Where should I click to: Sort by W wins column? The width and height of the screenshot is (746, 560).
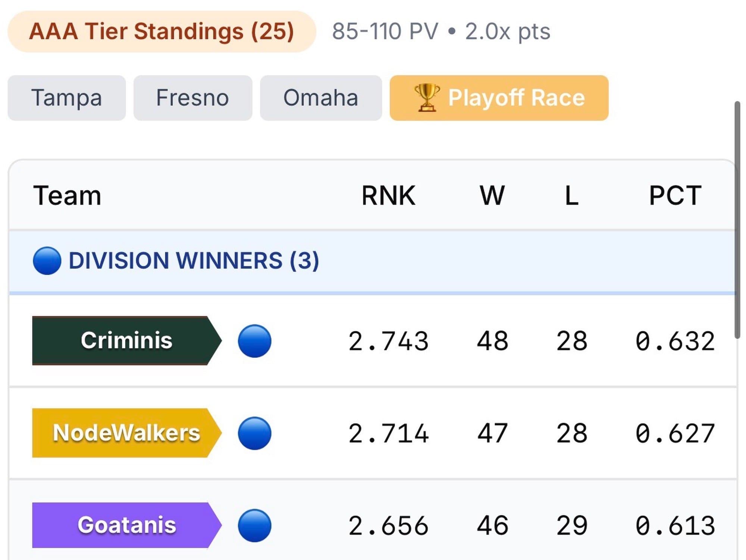[x=492, y=195]
